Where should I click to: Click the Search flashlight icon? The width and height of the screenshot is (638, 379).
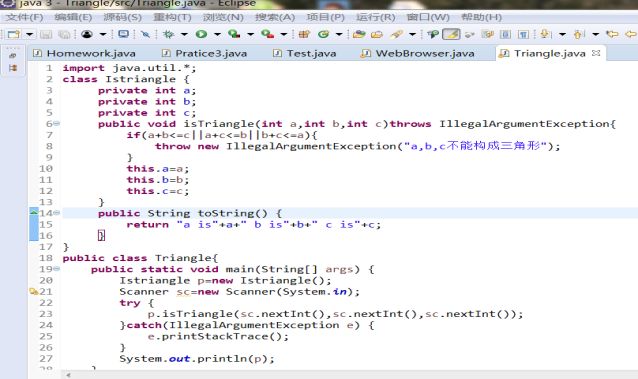396,34
